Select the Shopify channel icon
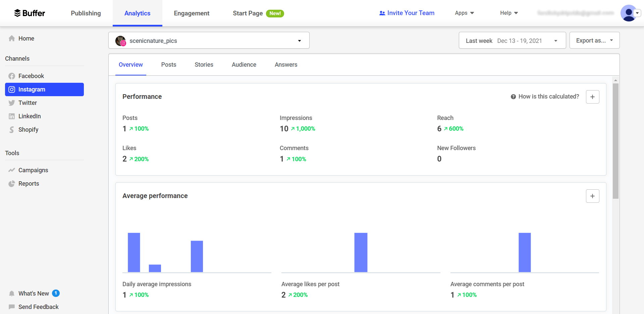644x314 pixels. click(x=12, y=130)
